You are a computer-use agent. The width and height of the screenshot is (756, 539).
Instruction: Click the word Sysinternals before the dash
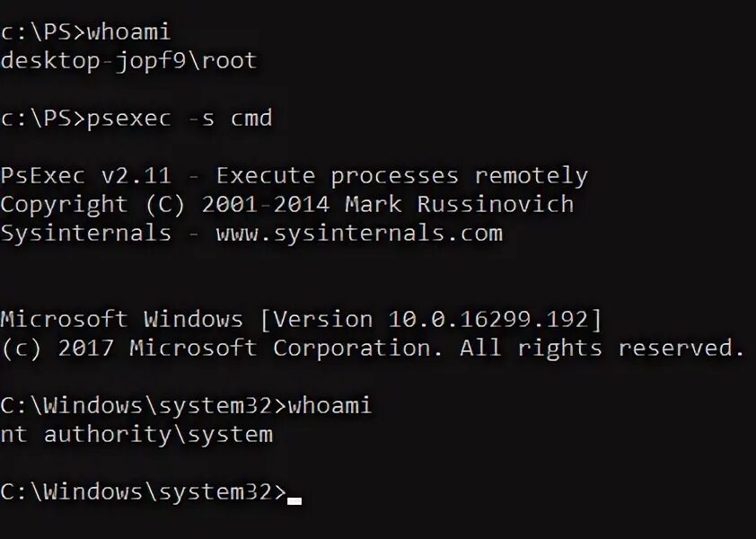click(85, 234)
